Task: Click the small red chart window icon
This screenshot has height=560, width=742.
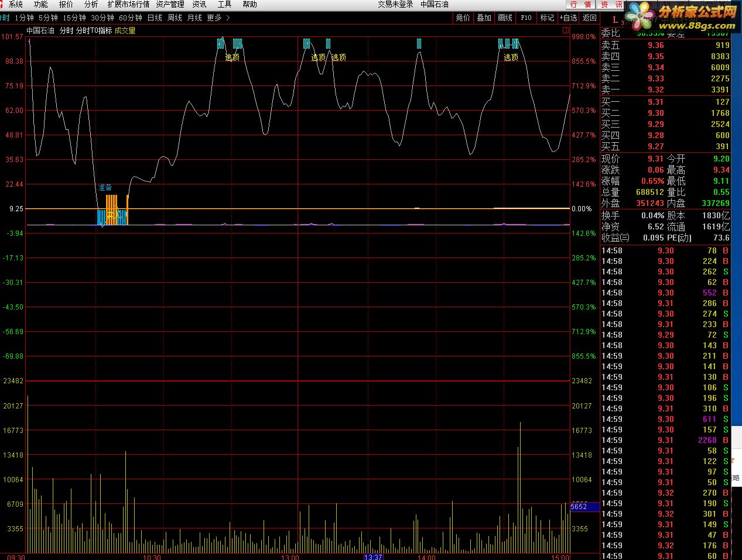Action: pos(566,30)
